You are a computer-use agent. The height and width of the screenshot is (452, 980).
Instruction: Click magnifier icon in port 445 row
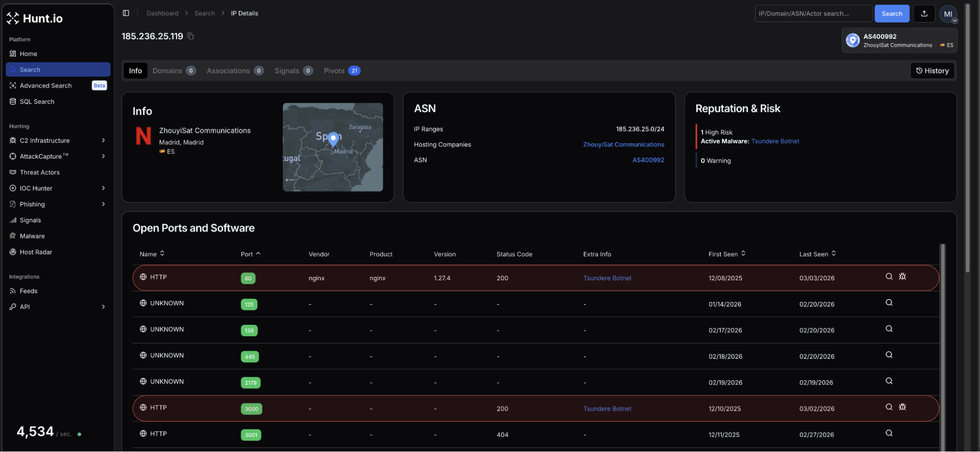pyautogui.click(x=889, y=355)
